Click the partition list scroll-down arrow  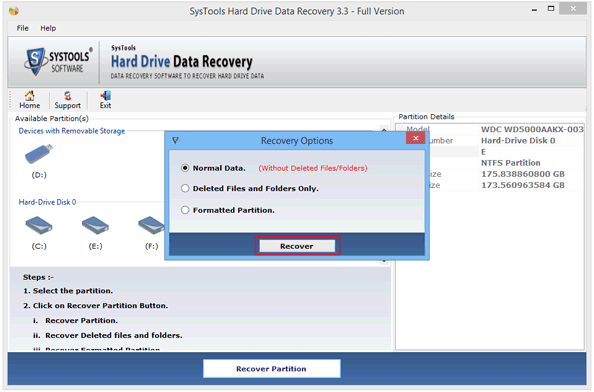384,261
